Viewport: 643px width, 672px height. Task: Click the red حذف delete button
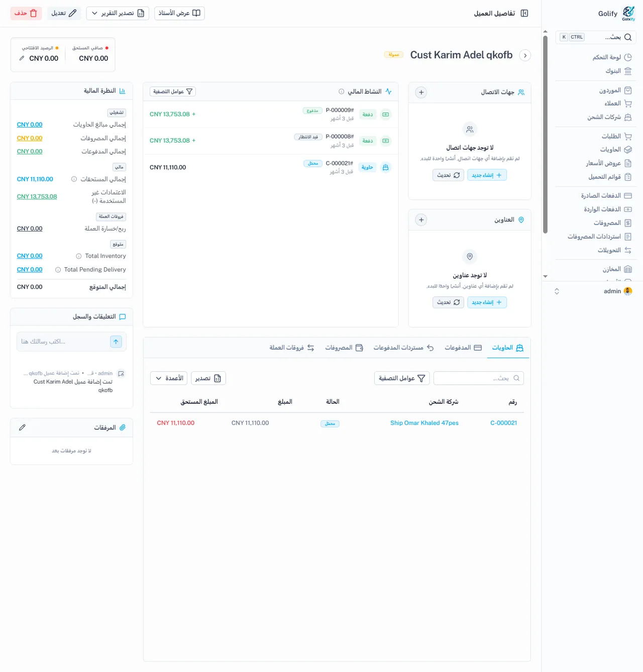26,13
